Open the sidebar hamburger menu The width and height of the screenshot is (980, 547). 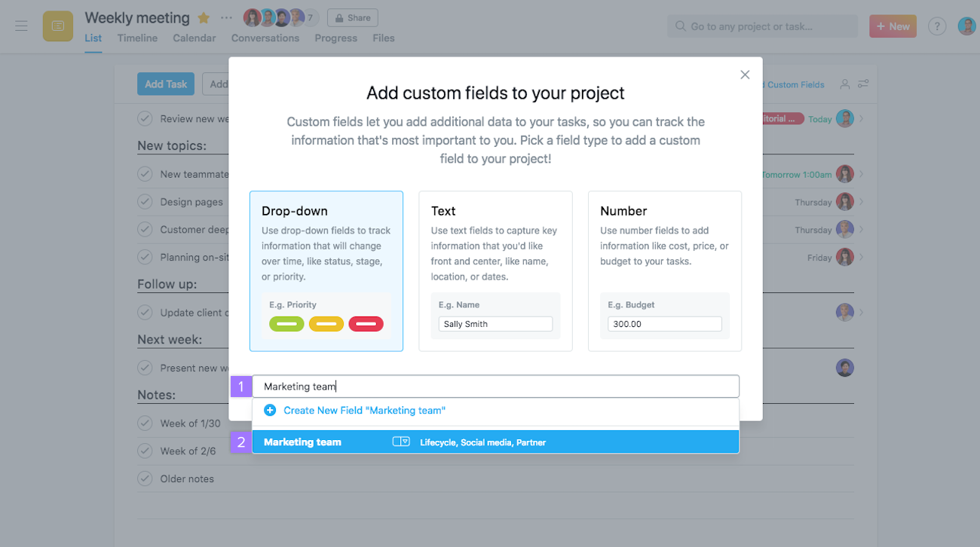tap(21, 26)
